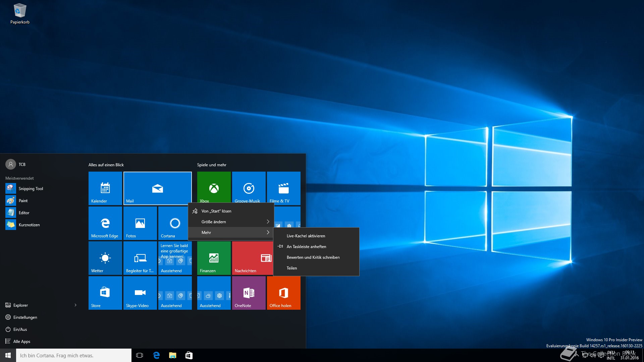Launch the Finanzen tile
This screenshot has width=644, height=362.
pos(214,258)
